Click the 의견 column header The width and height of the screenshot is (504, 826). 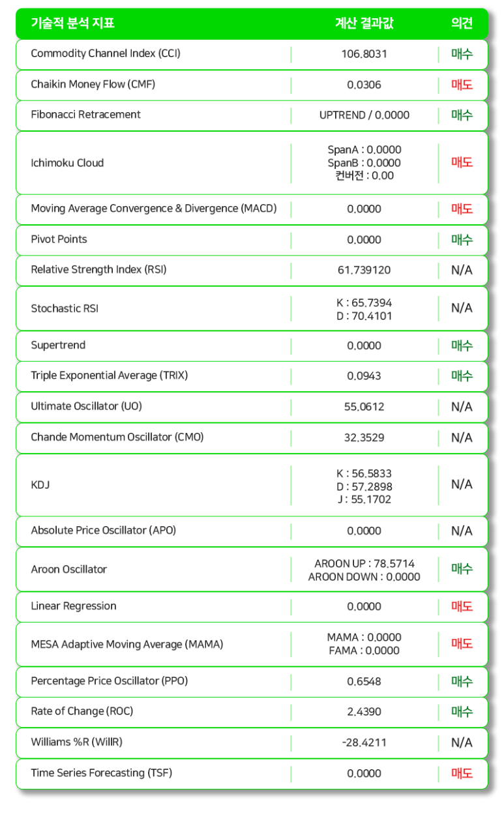click(x=462, y=23)
